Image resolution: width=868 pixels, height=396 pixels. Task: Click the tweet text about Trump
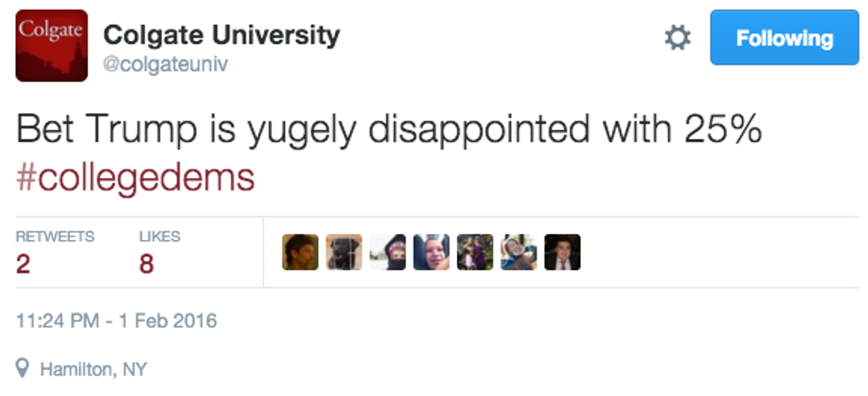click(389, 131)
